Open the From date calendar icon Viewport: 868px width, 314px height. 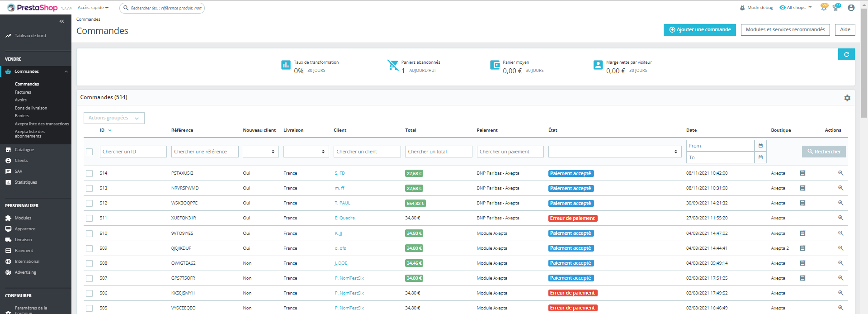point(760,146)
